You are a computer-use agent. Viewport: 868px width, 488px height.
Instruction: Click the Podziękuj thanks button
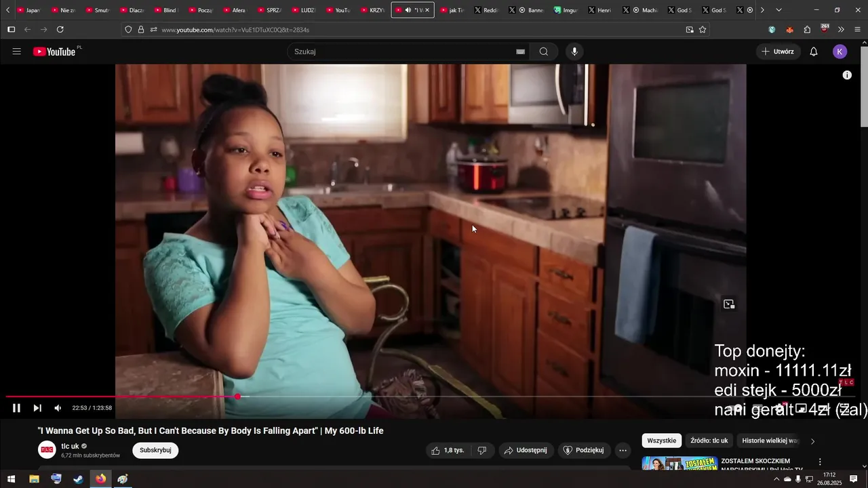point(585,450)
